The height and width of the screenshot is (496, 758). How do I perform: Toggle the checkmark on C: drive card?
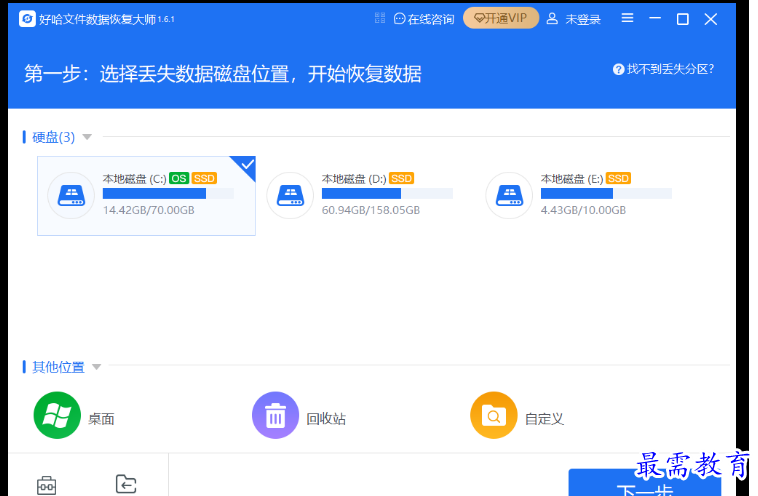click(248, 165)
